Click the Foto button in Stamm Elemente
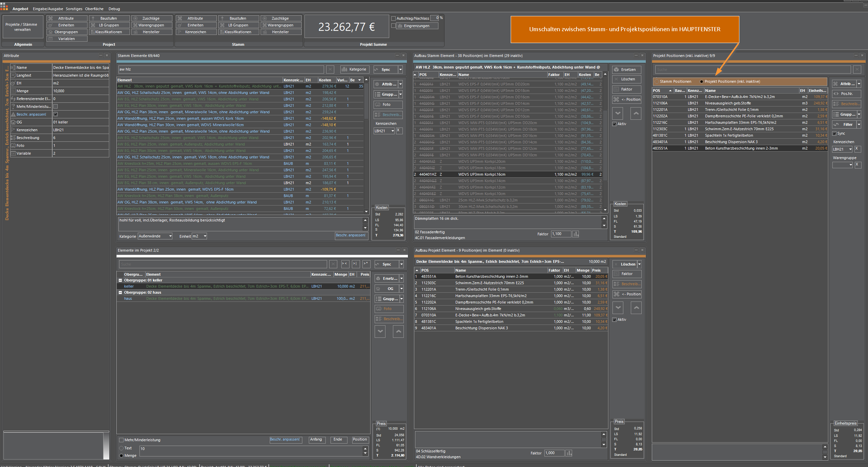 (388, 104)
